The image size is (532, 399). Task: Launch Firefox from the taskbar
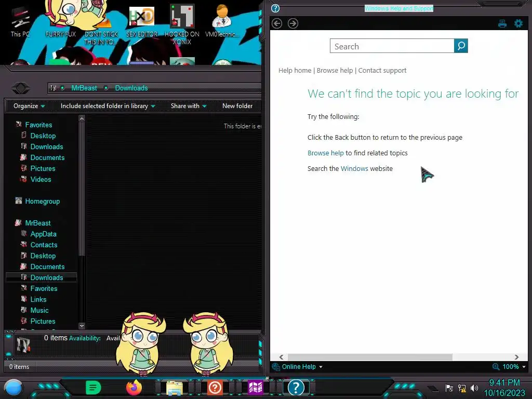coord(134,387)
